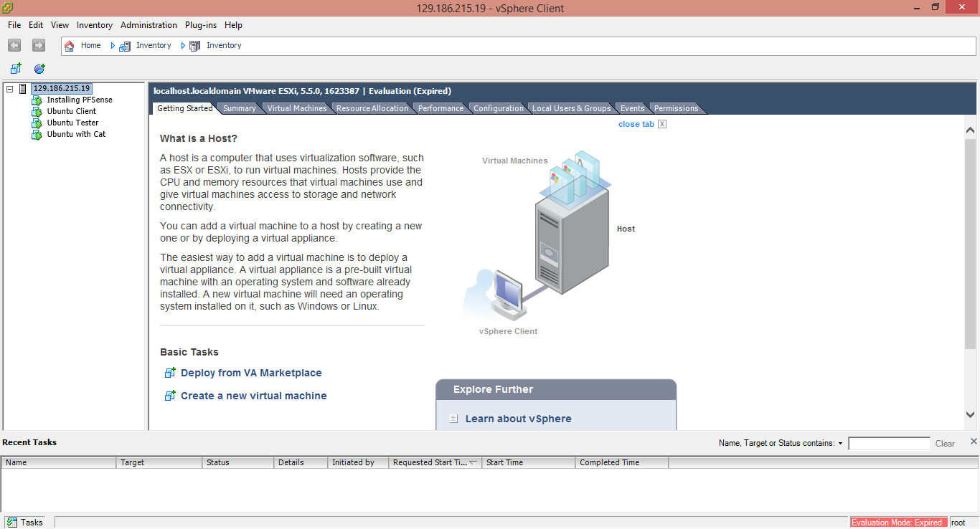Click the Deploy from VA Marketplace link
This screenshot has height=529, width=980.
251,373
